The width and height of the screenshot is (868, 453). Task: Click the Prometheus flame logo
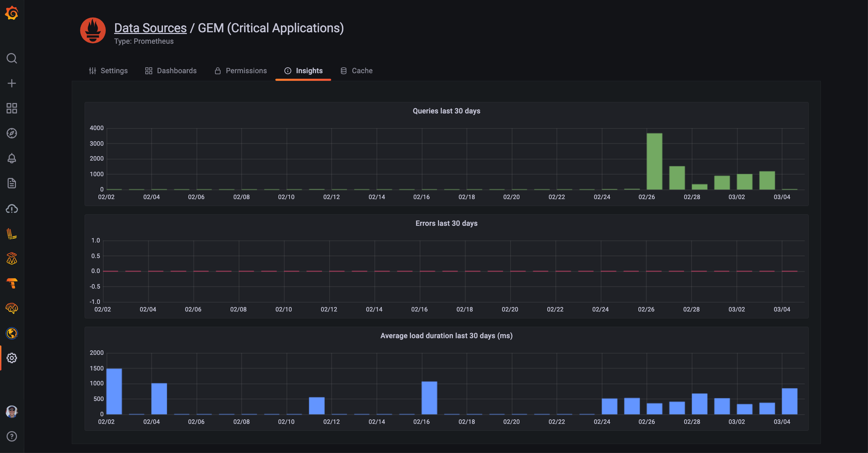tap(93, 31)
